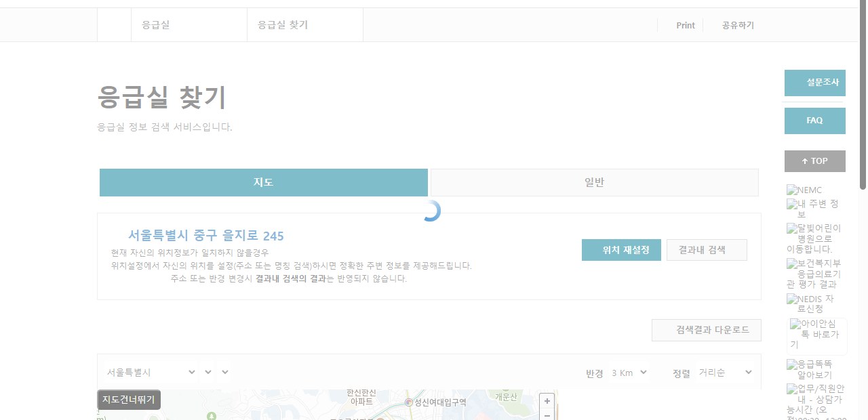This screenshot has width=868, height=420.
Task: Click the 보건복지부 응급의료기관 평가 결과 link
Action: click(814, 274)
